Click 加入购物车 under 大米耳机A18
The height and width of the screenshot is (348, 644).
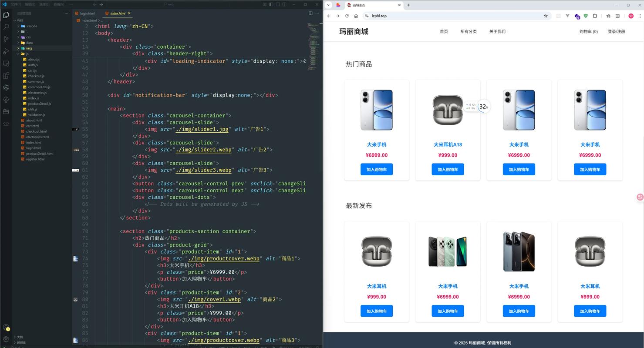pos(448,169)
